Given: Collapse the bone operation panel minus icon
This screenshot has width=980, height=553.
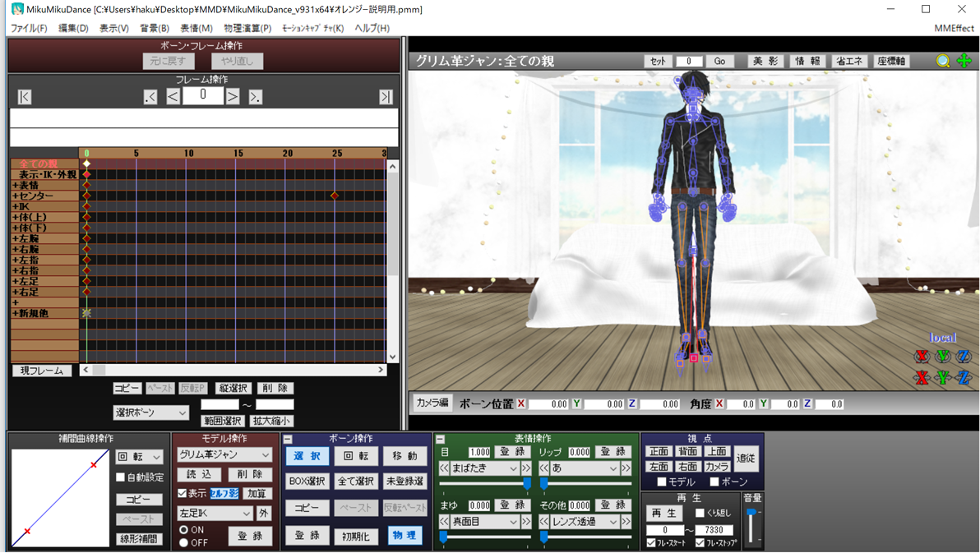Looking at the screenshot, I should (x=288, y=440).
